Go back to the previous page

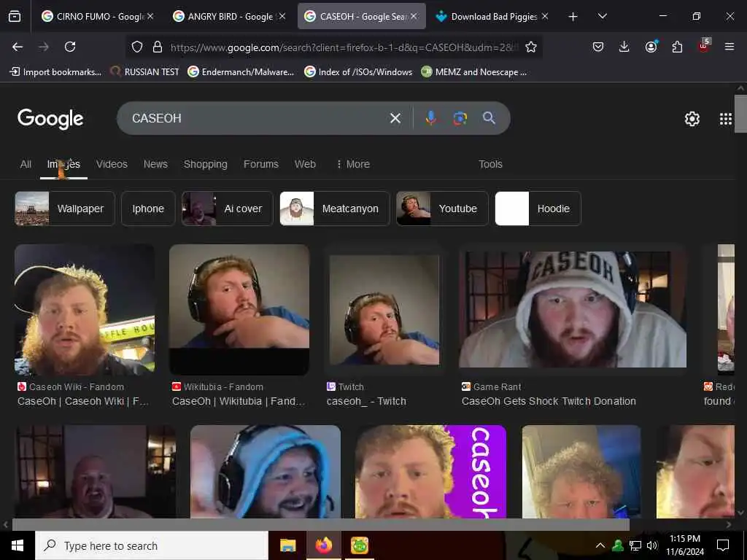click(x=18, y=47)
